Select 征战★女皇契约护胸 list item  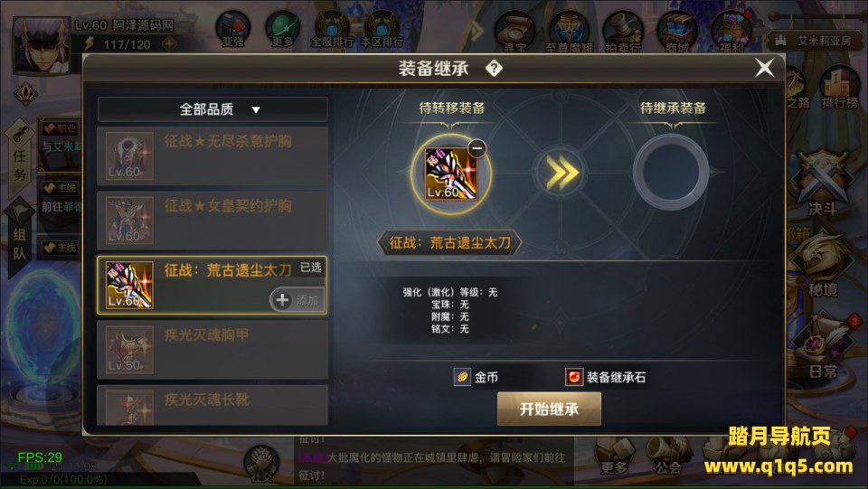(x=212, y=221)
